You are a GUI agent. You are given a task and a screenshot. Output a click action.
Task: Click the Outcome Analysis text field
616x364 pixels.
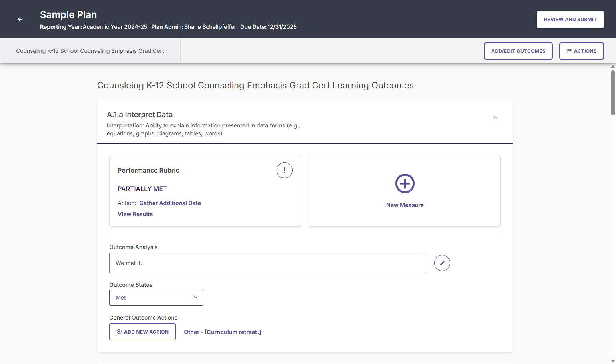267,263
